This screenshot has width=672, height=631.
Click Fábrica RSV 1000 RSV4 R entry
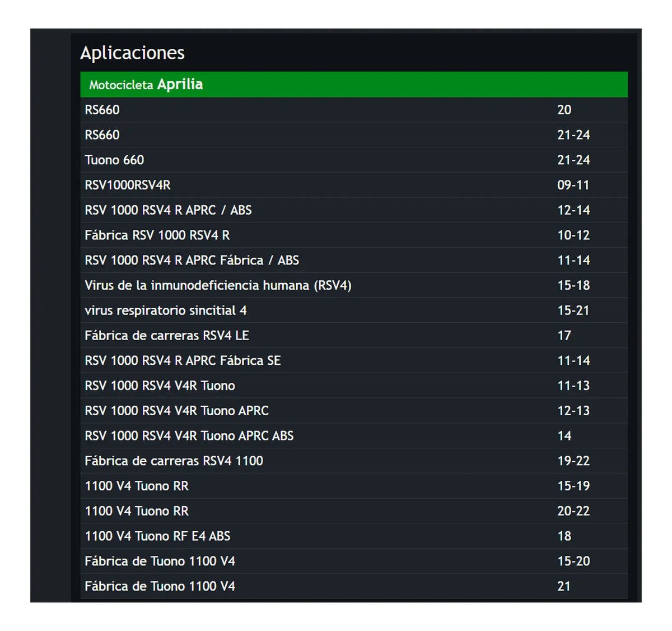coord(354,235)
